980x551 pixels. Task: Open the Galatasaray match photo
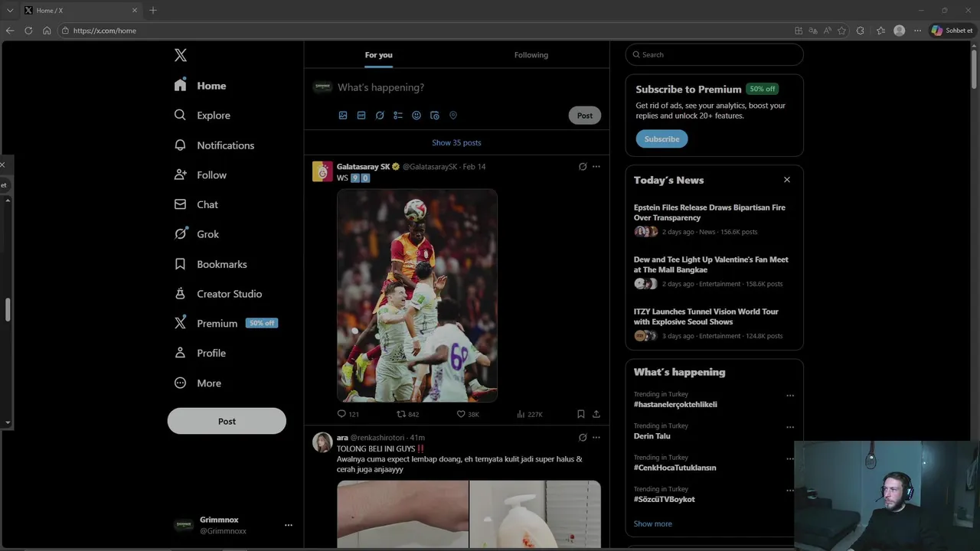(417, 295)
